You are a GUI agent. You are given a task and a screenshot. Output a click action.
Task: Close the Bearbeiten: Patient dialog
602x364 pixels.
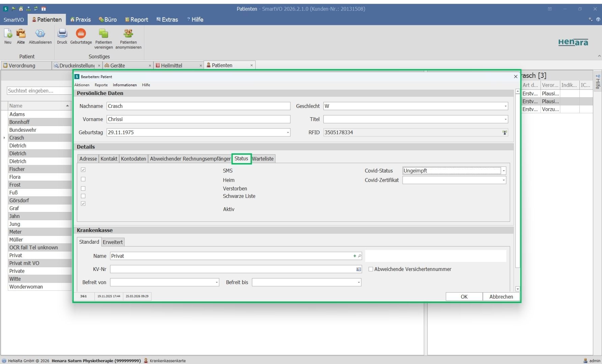pyautogui.click(x=515, y=77)
